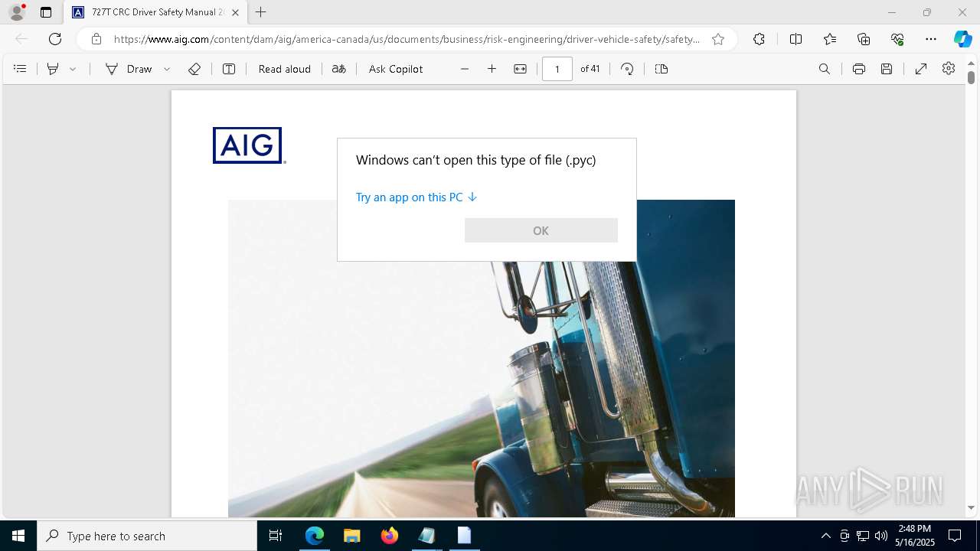
Task: Open Settings and more ellipsis menu
Action: tap(931, 39)
